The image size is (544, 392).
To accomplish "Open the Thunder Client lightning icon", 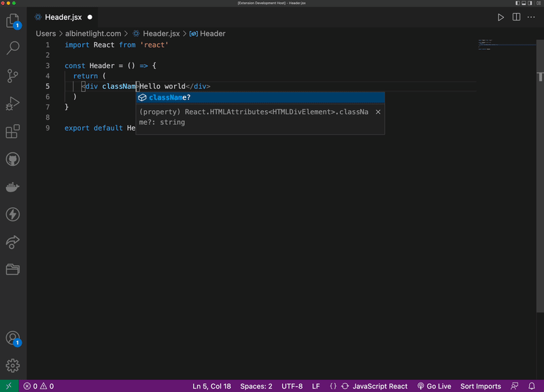I will point(13,215).
